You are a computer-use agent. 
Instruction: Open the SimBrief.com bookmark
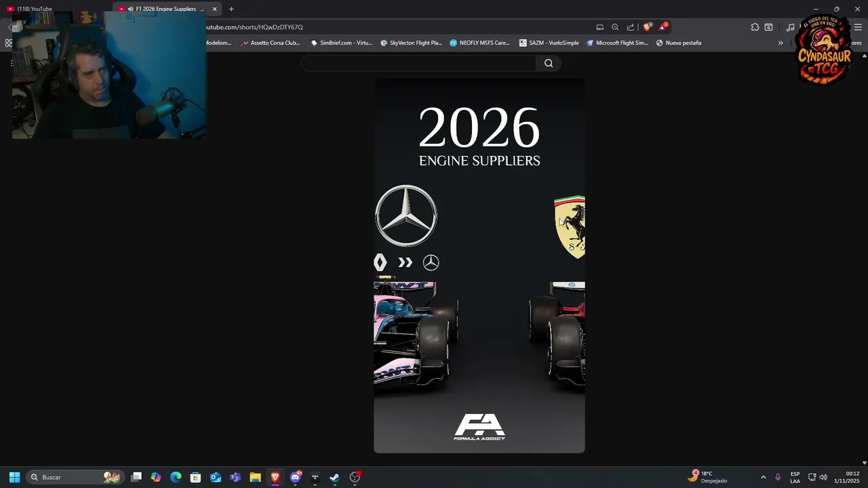tap(342, 43)
